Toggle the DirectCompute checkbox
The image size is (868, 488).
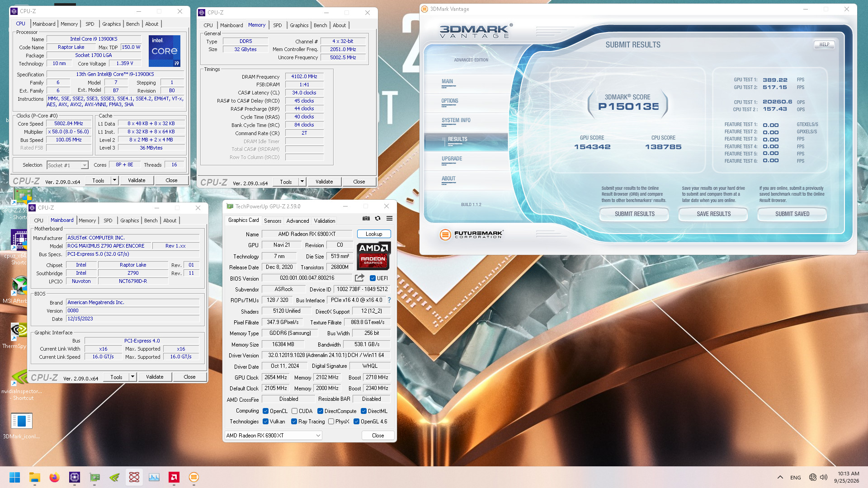(x=320, y=411)
